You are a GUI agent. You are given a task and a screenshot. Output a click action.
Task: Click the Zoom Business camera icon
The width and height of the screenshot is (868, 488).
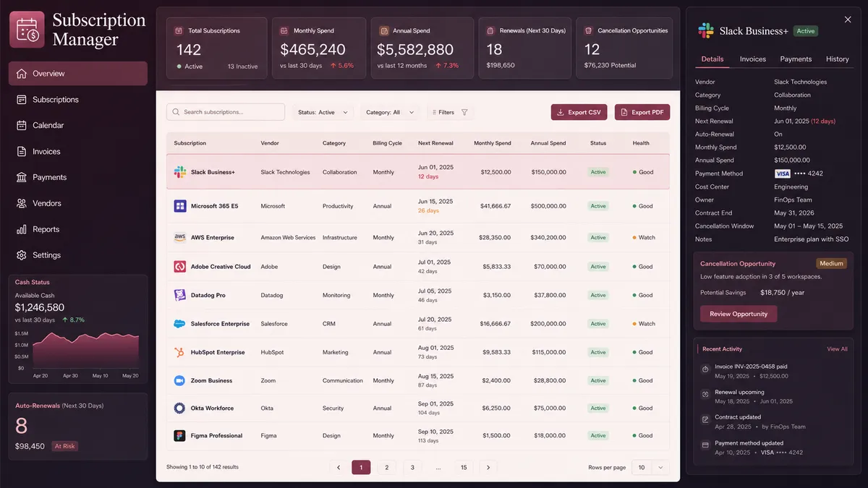[x=180, y=380]
